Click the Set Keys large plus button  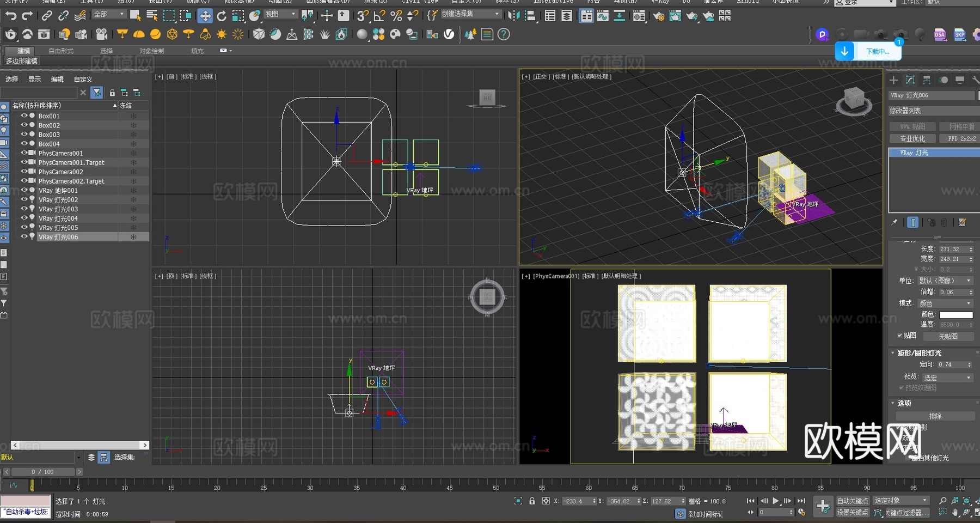pos(823,506)
